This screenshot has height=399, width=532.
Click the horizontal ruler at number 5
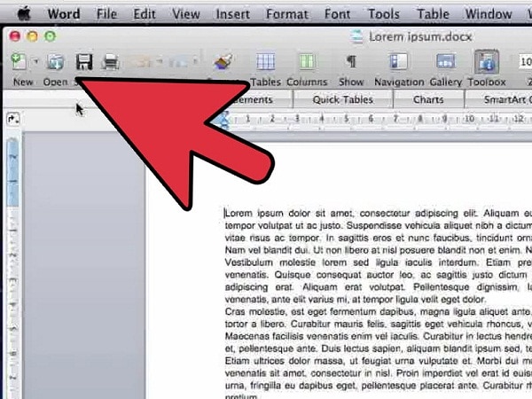click(x=347, y=119)
